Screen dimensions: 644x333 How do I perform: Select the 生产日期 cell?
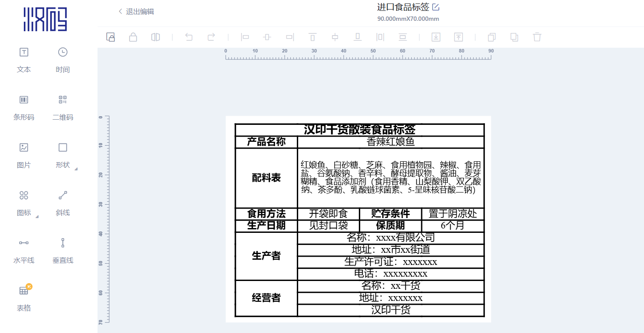pyautogui.click(x=266, y=226)
